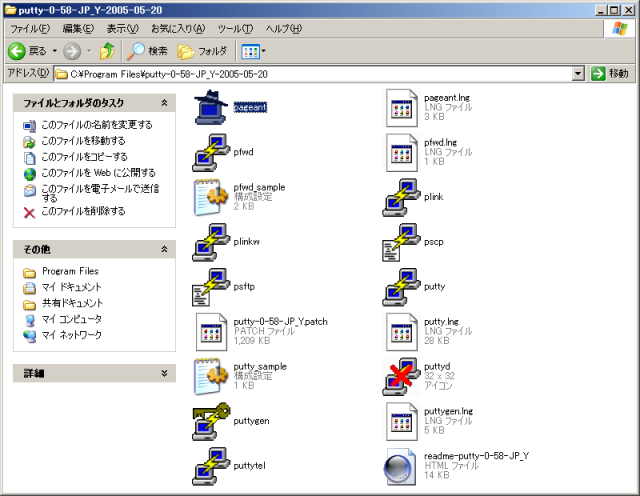Click the Up folder toolbar icon

pos(106,50)
